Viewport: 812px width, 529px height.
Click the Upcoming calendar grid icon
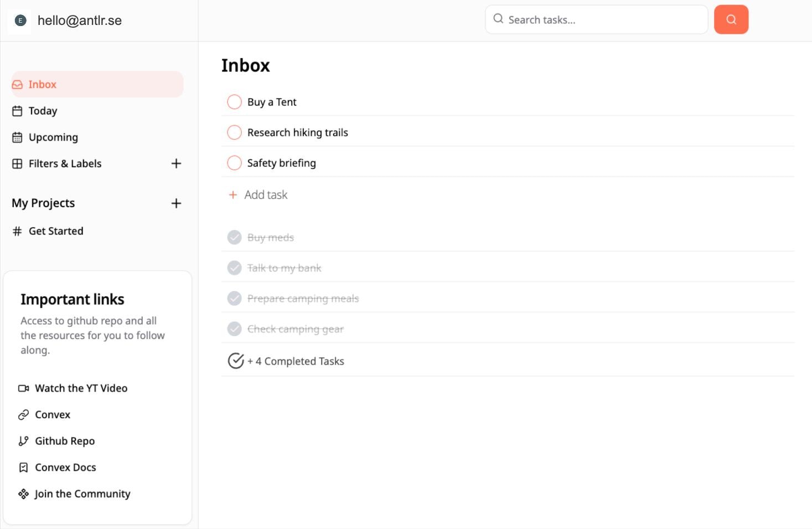click(x=18, y=137)
